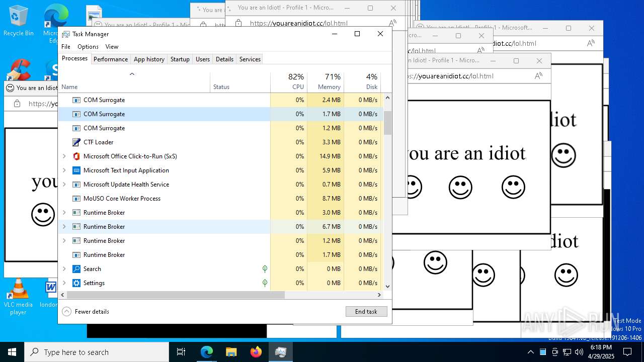Expand the Runtime Broker row using 6.7 MB
Viewport: 644px width, 362px height.
coord(64,227)
